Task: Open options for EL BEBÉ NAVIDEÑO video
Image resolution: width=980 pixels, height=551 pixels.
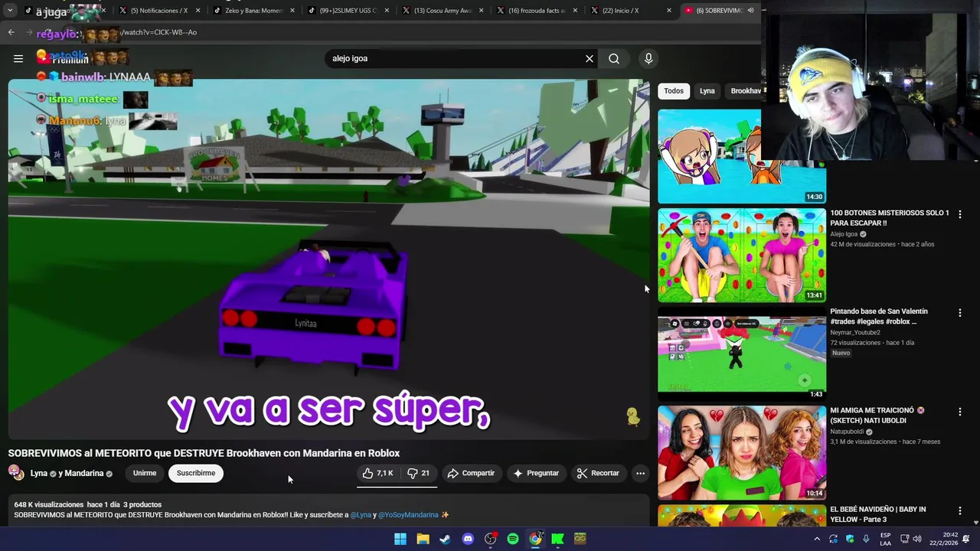Action: (959, 510)
